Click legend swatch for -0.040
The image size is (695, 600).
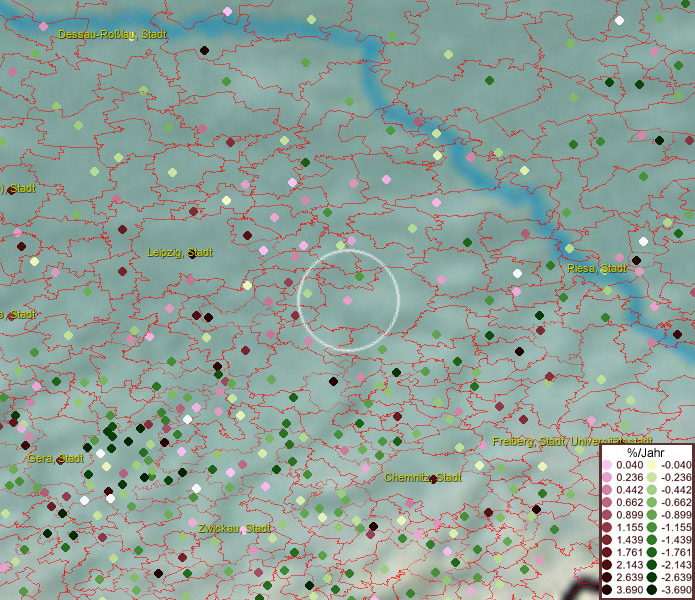click(652, 465)
